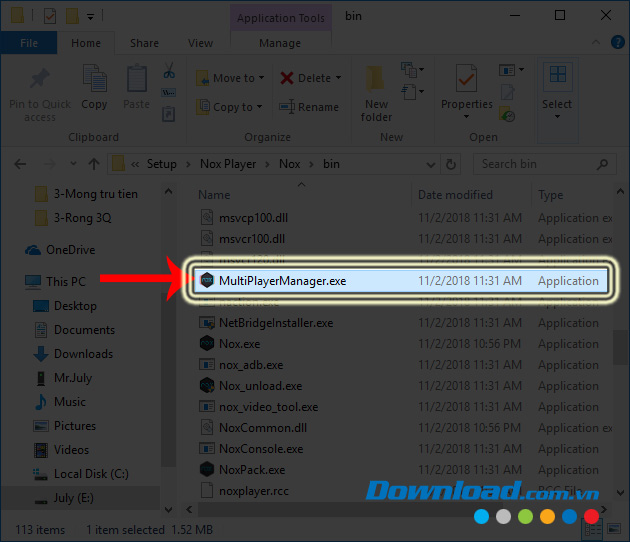Open the Easy access dropdown icon
630x542 pixels.
point(412,92)
